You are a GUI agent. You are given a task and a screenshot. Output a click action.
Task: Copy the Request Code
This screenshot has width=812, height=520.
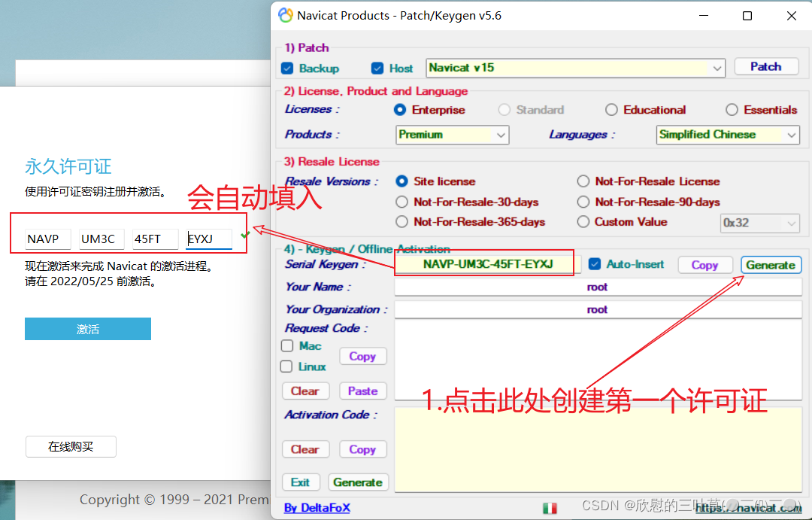pos(362,357)
